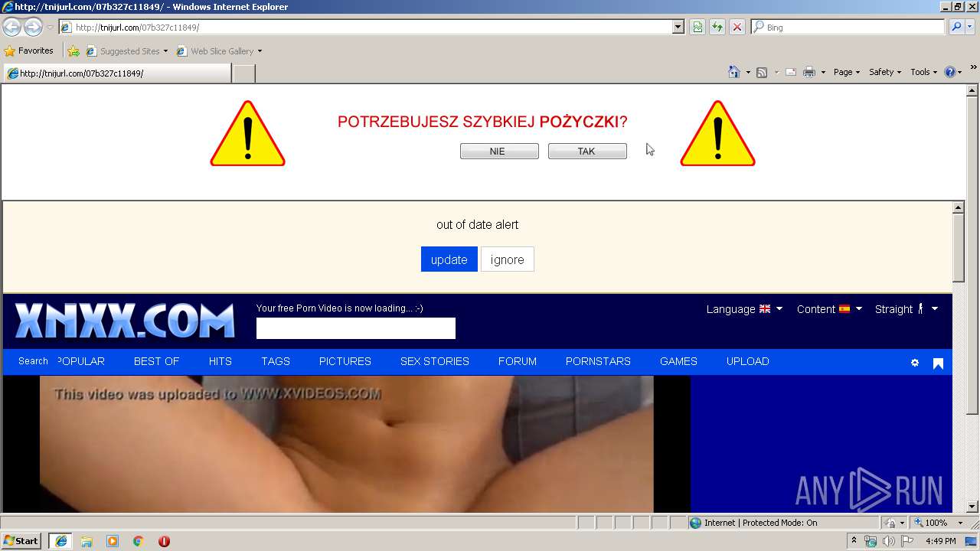Click the Home icon in command bar
Image resolution: width=980 pixels, height=551 pixels.
(x=733, y=72)
